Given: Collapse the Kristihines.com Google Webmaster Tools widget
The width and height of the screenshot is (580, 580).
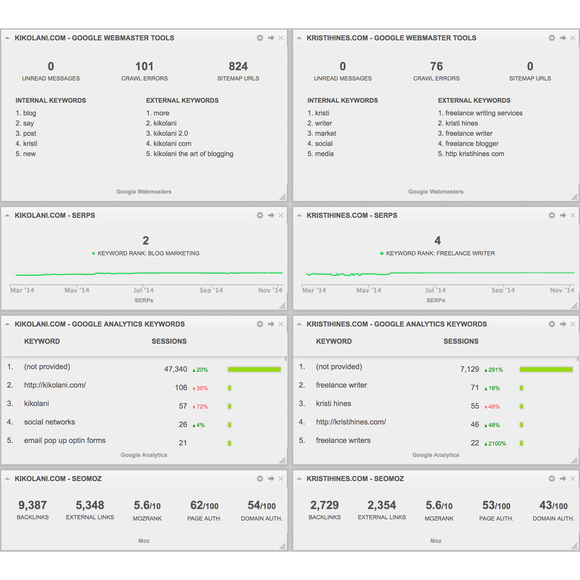Looking at the screenshot, I should (x=299, y=38).
